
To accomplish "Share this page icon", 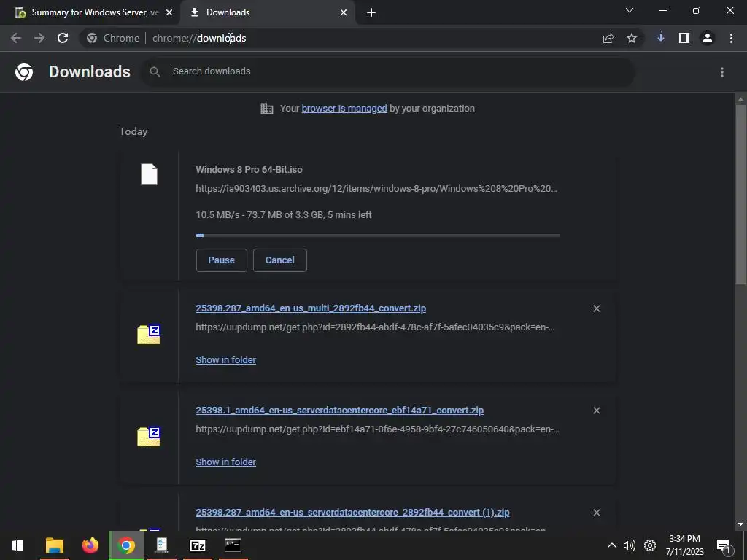I will (x=608, y=38).
